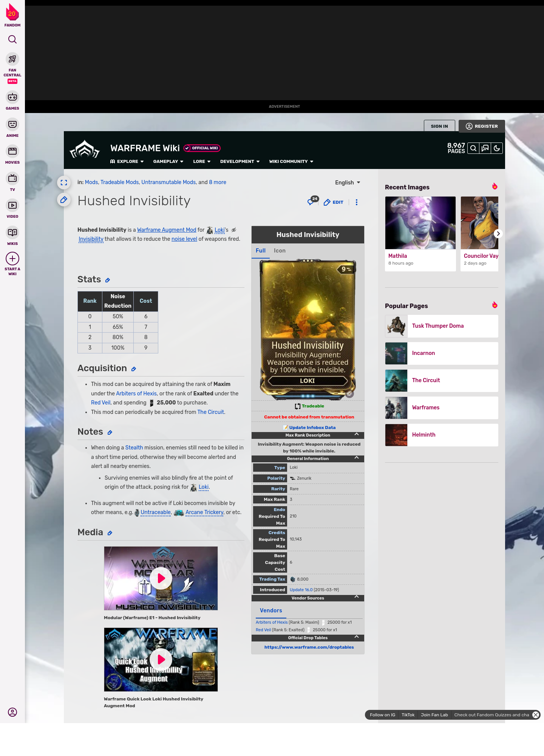Screen dimensions: 544x756
Task: Open the Mathila recent image thumbnail
Action: tap(420, 223)
